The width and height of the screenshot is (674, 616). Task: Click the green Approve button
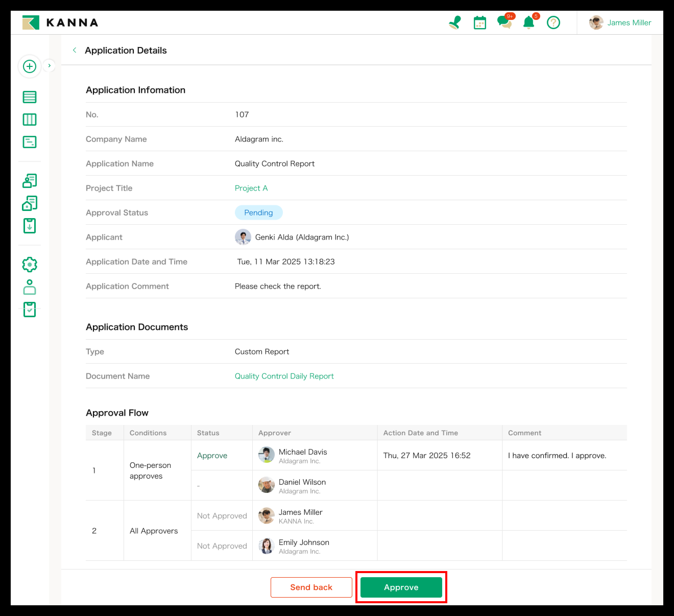pyautogui.click(x=401, y=587)
